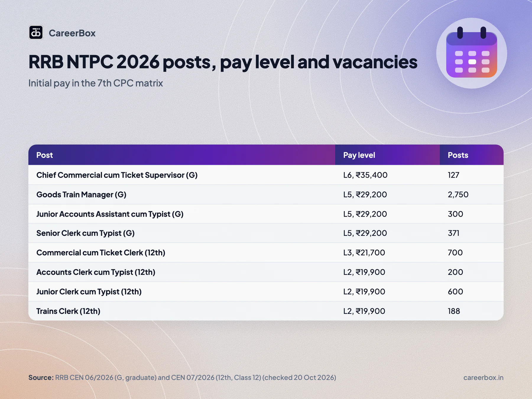Click pay level 'L6, ₹35,400'

(x=365, y=175)
